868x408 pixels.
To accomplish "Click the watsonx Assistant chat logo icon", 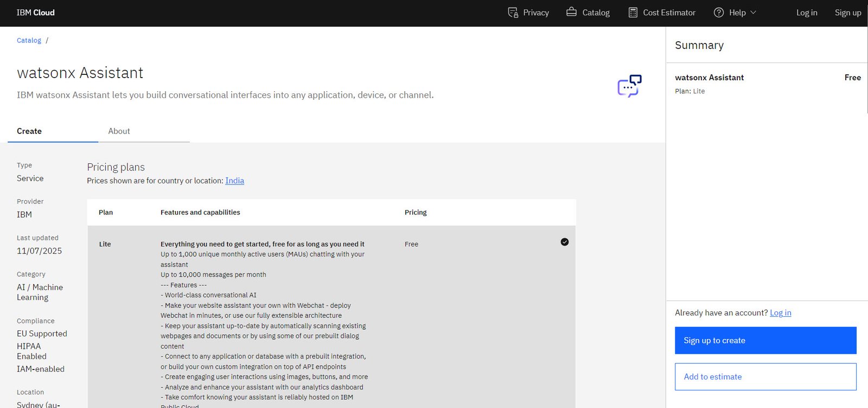I will point(629,86).
